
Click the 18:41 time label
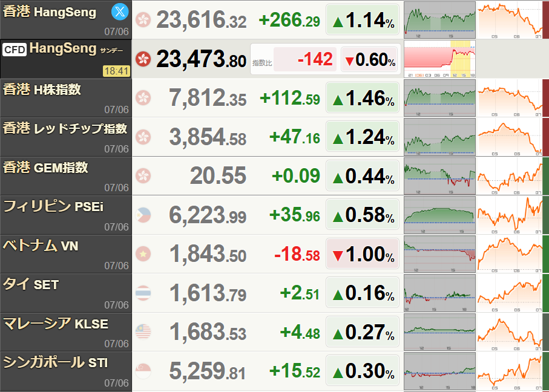point(117,71)
